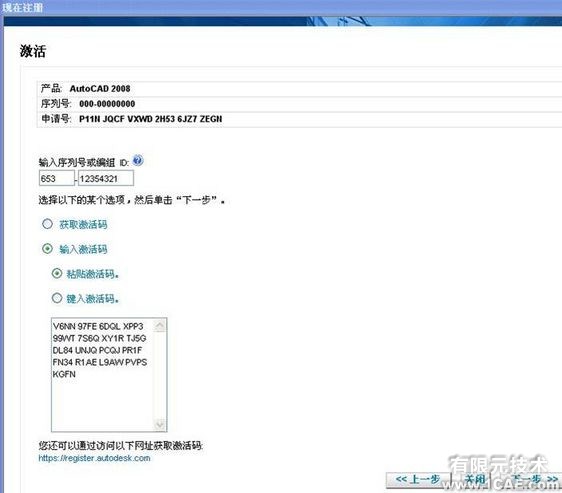The width and height of the screenshot is (562, 493).
Task: Select the 输入激活码 radio option
Action: [x=47, y=248]
